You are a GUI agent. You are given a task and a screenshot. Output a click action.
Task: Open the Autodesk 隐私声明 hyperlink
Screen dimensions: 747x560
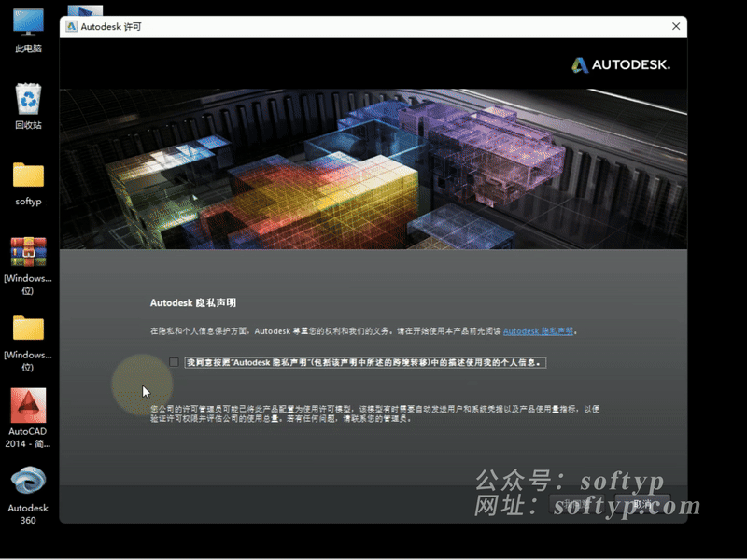[538, 331]
